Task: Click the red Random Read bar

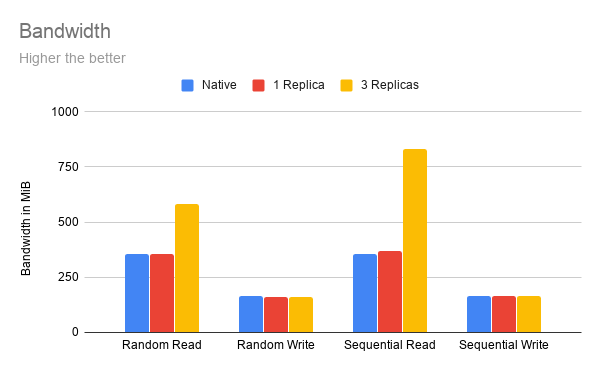Action: (x=162, y=293)
